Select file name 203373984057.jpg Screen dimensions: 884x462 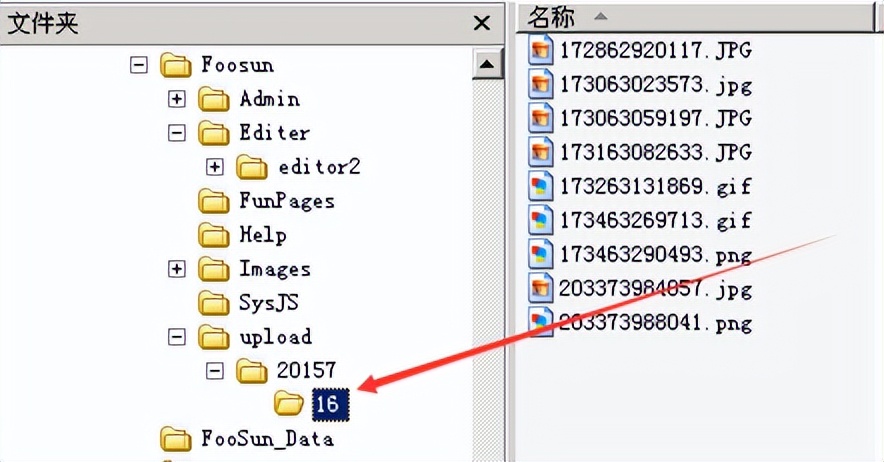(656, 289)
